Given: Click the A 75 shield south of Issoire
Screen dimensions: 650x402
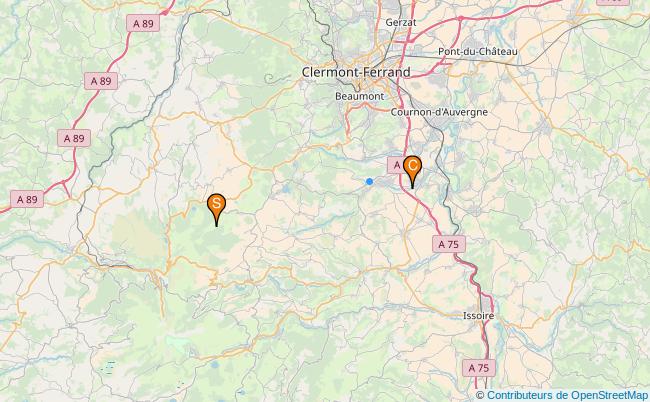Looking at the screenshot, I should 479,368.
